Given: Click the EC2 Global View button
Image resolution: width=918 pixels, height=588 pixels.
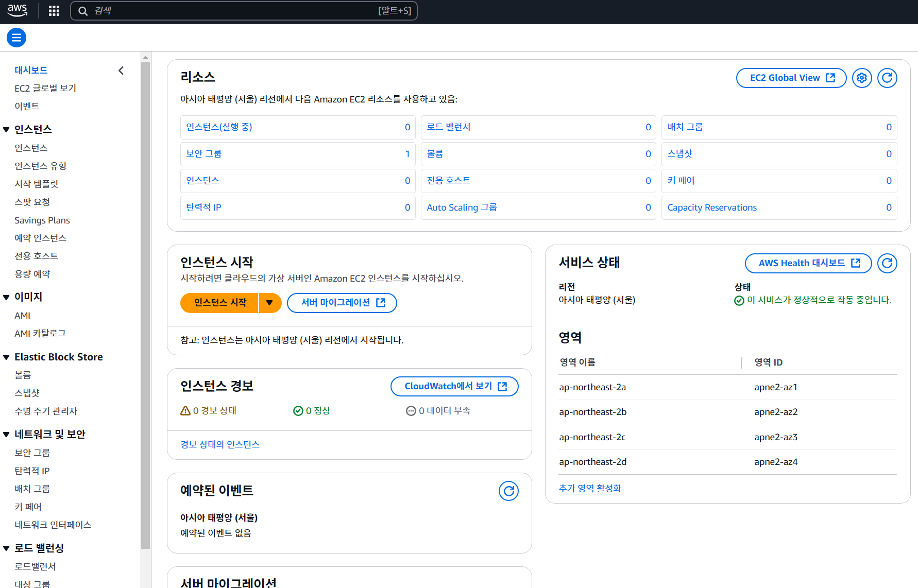Looking at the screenshot, I should pos(791,78).
